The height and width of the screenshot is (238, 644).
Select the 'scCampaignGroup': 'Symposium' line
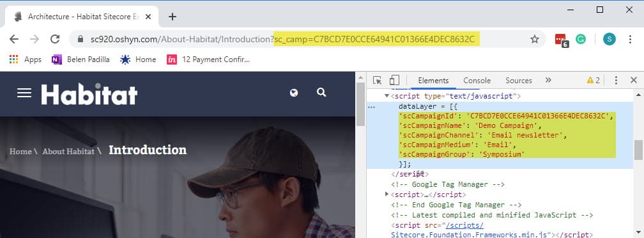462,154
